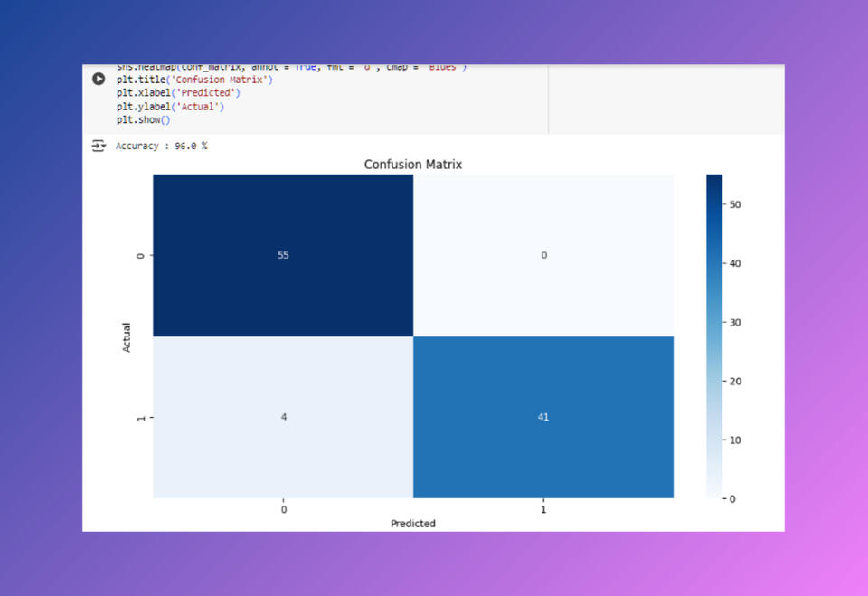Click the heatmap cell showing 4

[283, 417]
